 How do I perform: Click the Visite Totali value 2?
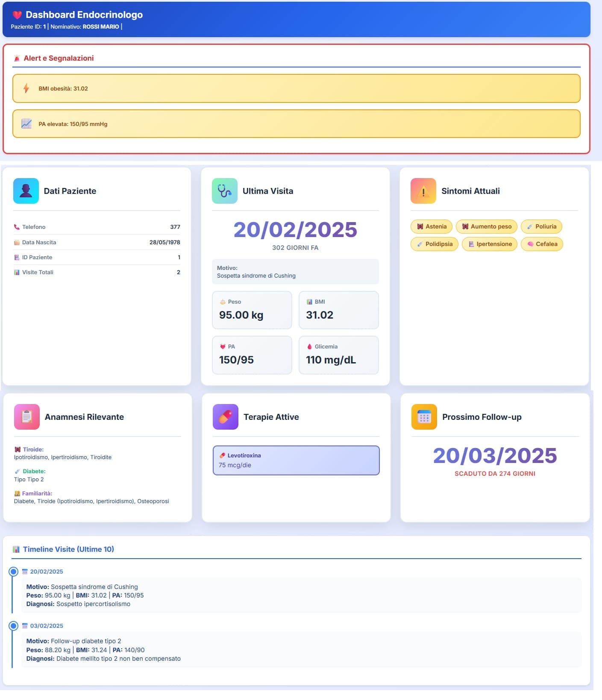coord(179,272)
